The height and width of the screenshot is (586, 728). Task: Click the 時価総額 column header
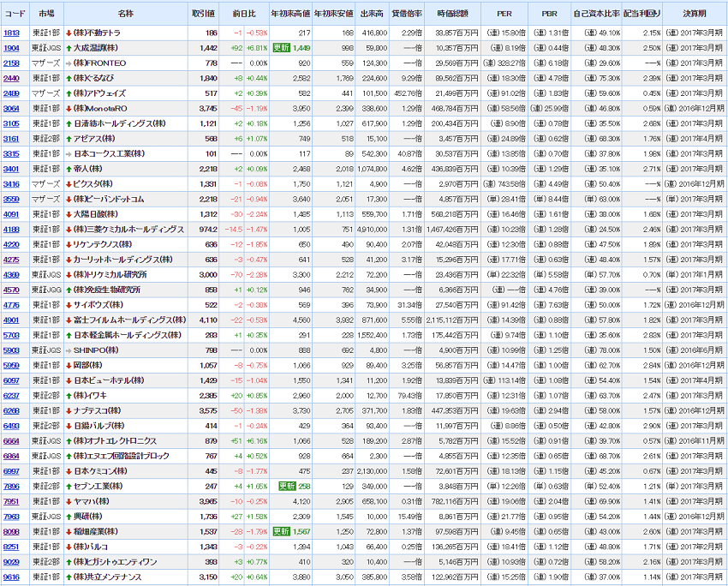(453, 14)
